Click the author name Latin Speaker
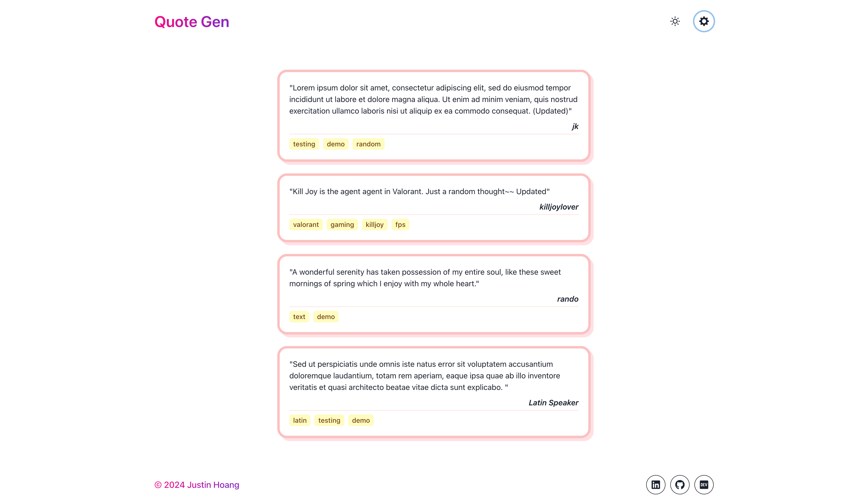The width and height of the screenshot is (868, 504). click(554, 403)
